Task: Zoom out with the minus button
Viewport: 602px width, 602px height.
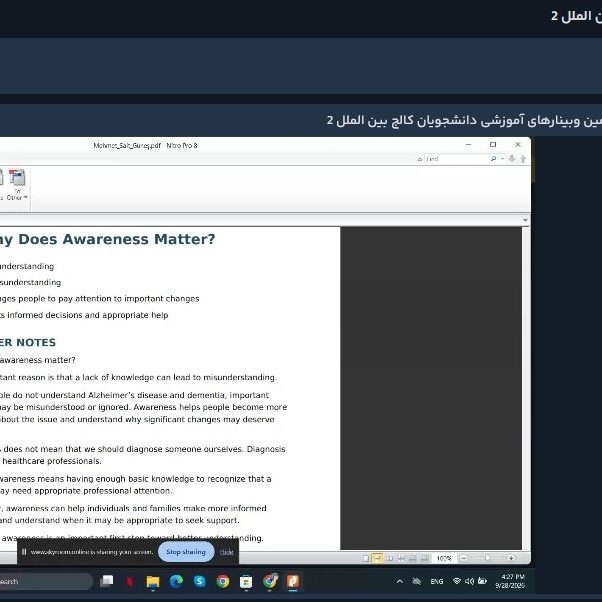Action: click(x=463, y=558)
